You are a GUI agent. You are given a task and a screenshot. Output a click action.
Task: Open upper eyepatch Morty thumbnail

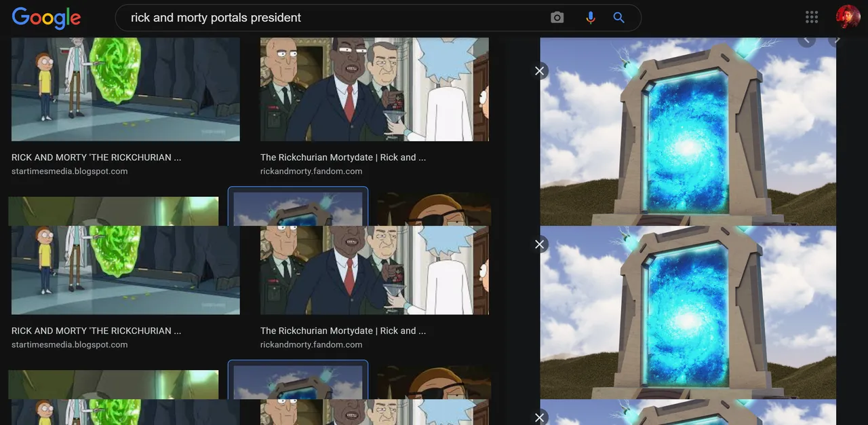434,210
